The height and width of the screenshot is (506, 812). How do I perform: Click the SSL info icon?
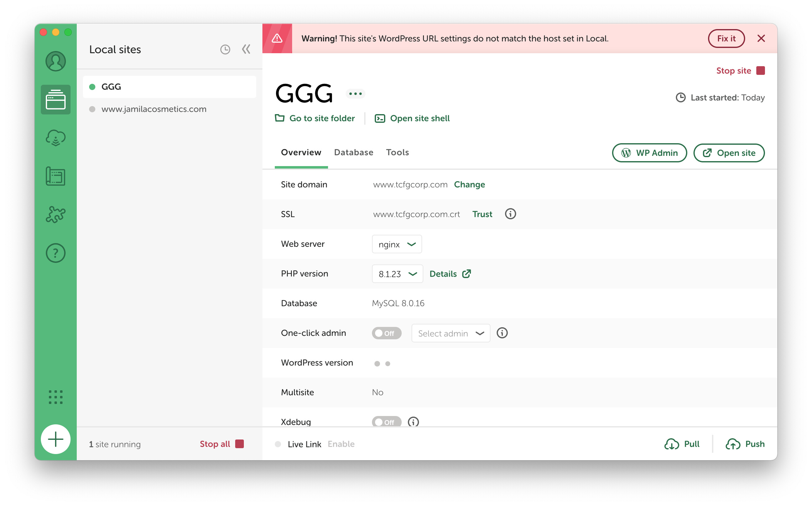[x=510, y=214]
